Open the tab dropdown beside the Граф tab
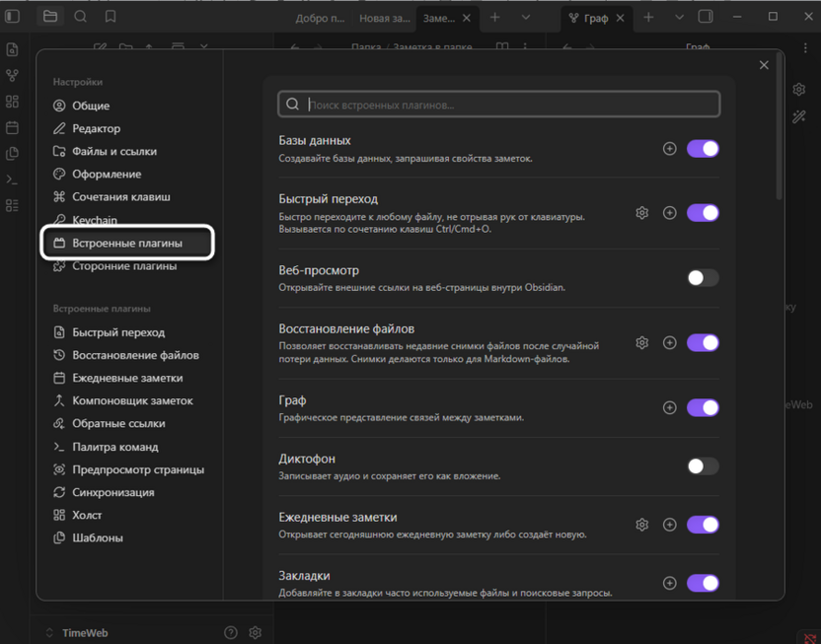This screenshot has height=644, width=821. click(x=681, y=17)
